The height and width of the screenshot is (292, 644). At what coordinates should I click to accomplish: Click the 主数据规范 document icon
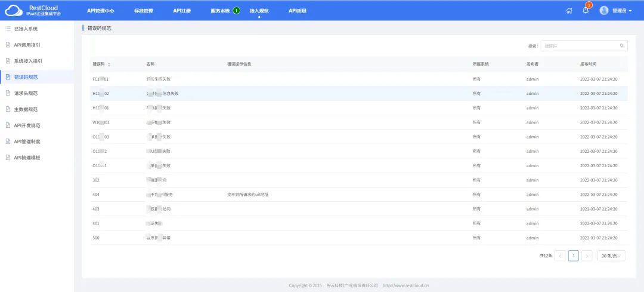[7, 109]
